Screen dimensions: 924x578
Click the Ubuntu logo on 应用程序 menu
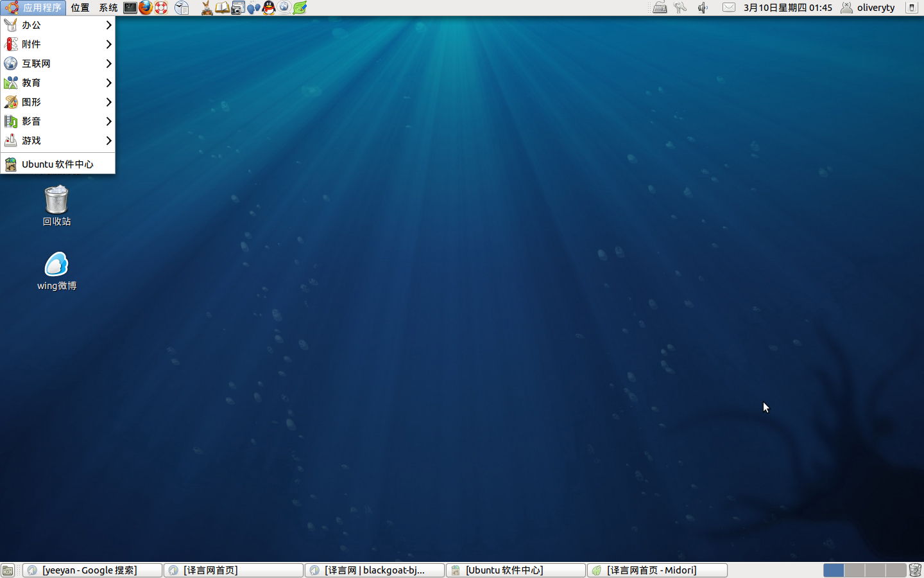tap(12, 8)
